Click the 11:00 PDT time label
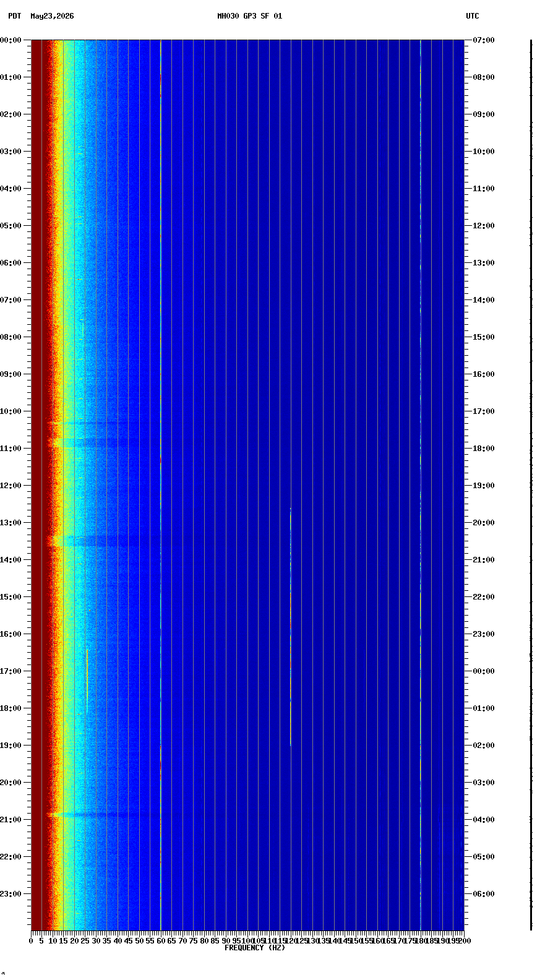Viewport: 558px width, 980px height. pos(11,449)
